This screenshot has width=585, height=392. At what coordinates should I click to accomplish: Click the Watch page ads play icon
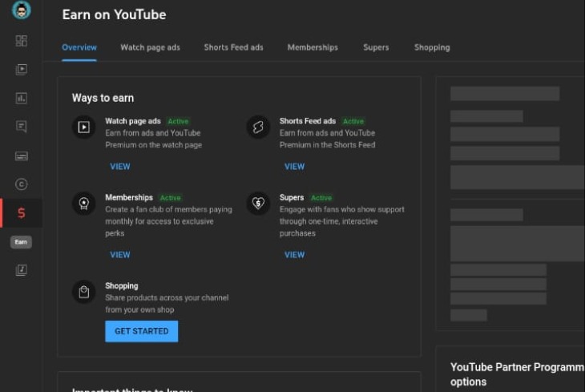tap(84, 127)
